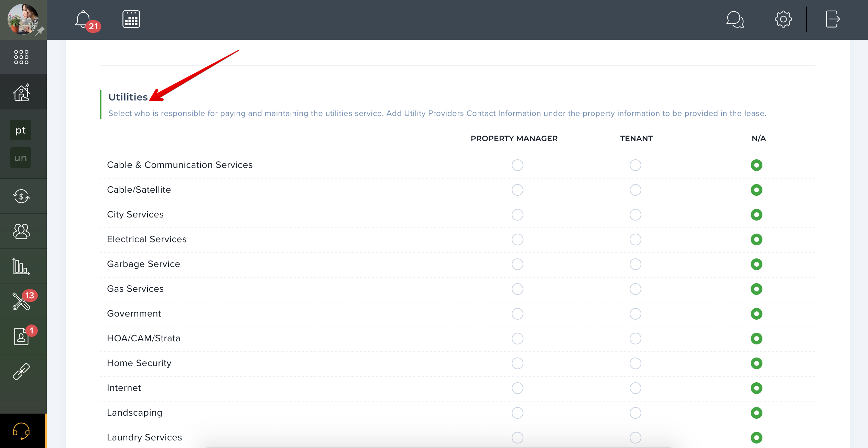Select N/A for Electrical Services

pyautogui.click(x=756, y=239)
